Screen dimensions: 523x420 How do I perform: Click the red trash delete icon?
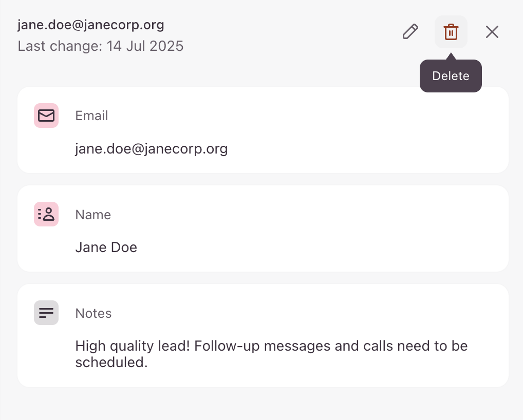pos(451,32)
